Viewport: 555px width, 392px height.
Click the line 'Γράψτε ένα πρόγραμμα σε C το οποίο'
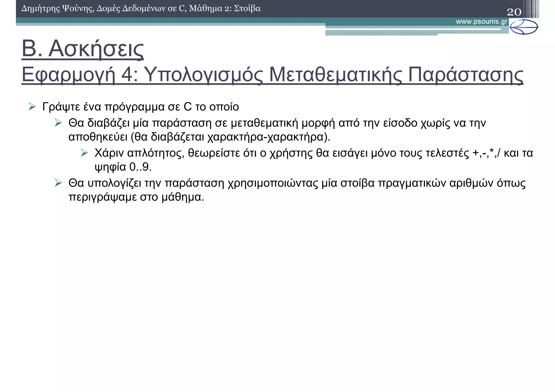pyautogui.click(x=141, y=107)
